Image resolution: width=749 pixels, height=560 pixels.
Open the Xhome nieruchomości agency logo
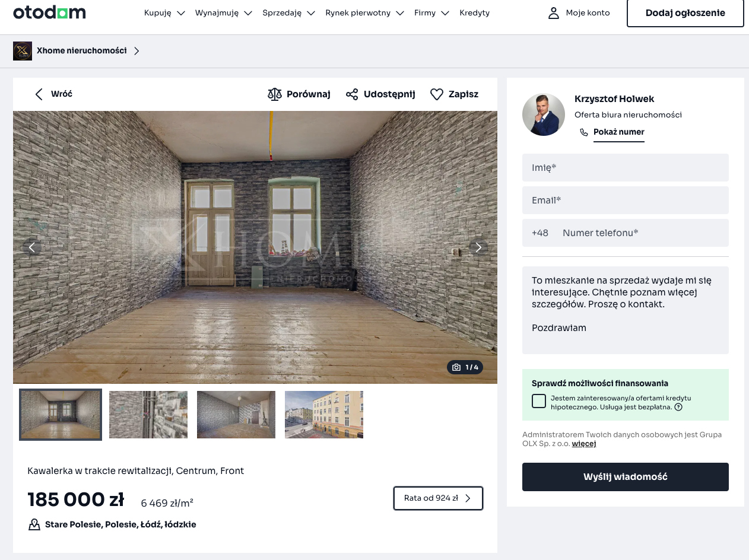point(23,51)
